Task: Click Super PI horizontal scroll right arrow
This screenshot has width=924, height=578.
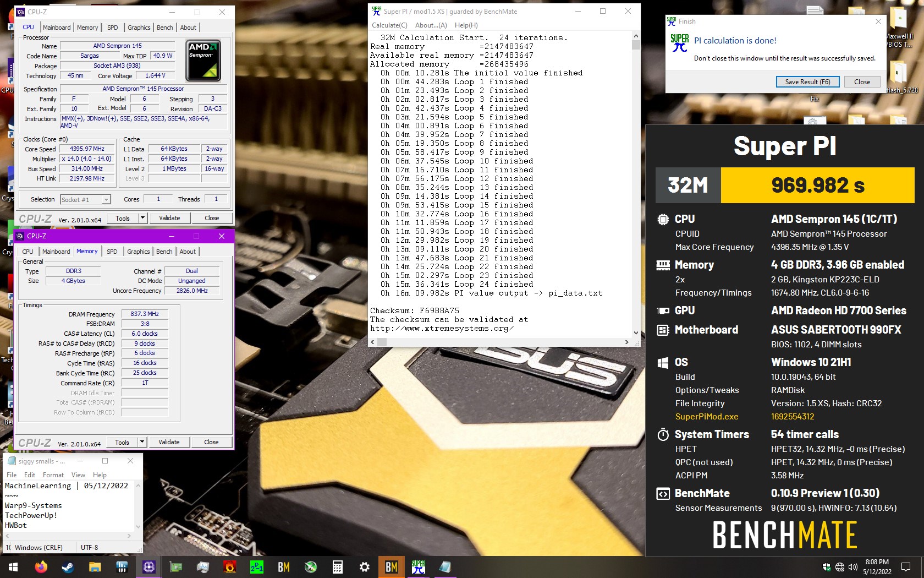Action: [627, 342]
